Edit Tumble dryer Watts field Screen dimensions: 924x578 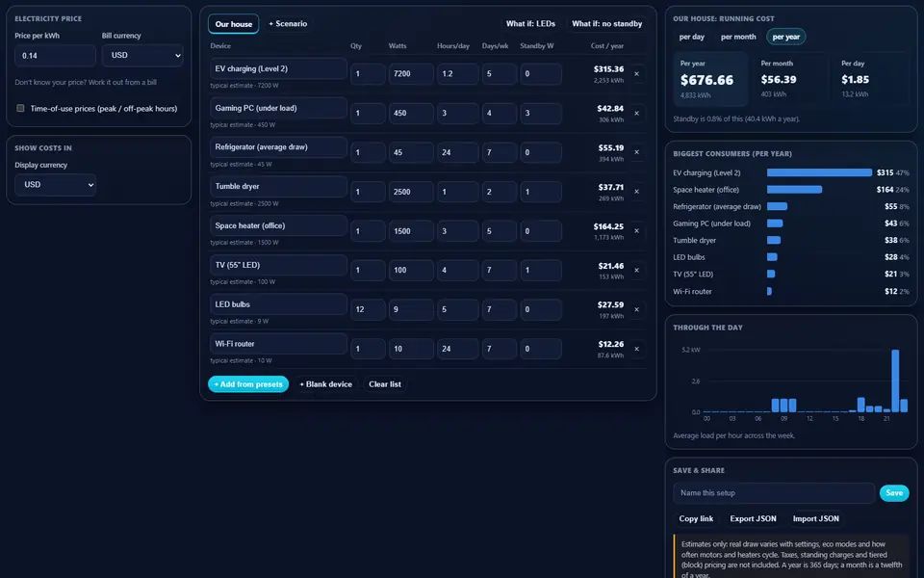[x=411, y=192]
